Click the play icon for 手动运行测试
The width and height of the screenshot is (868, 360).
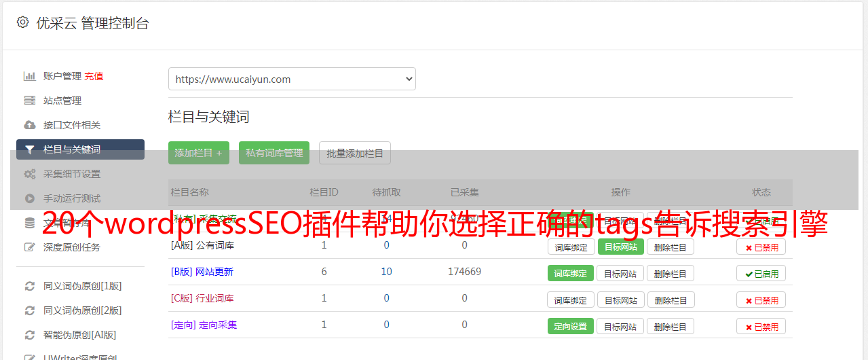point(29,198)
